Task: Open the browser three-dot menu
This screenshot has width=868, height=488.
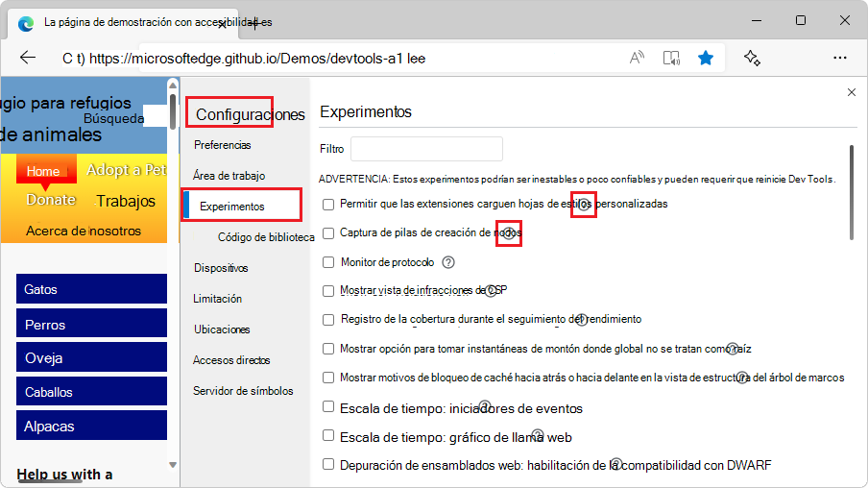Action: click(840, 58)
